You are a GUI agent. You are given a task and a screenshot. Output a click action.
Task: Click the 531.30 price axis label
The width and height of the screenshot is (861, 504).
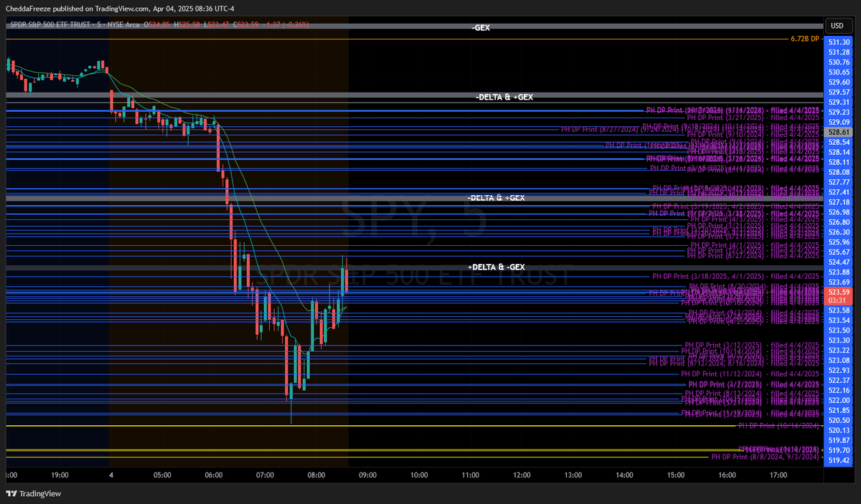839,42
